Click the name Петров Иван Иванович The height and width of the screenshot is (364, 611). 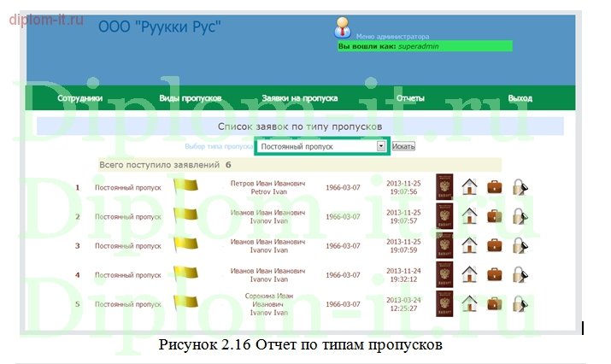(267, 183)
